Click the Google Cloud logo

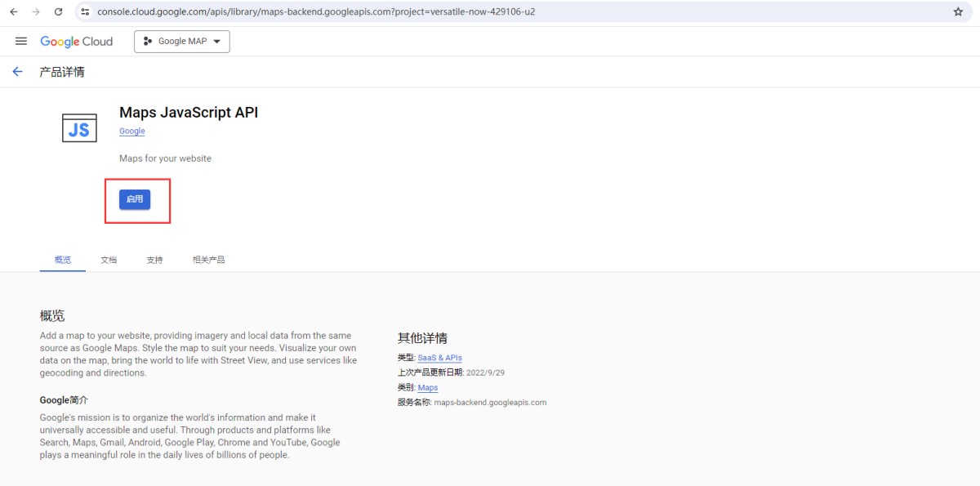pos(77,42)
